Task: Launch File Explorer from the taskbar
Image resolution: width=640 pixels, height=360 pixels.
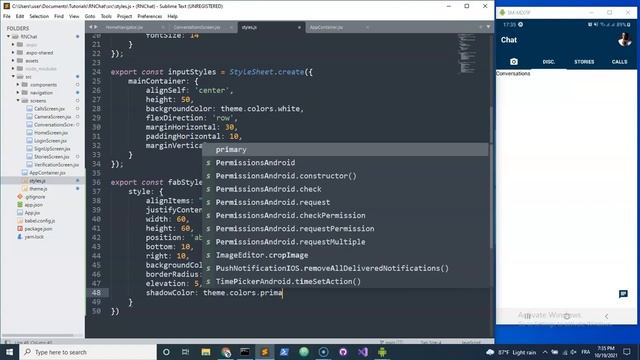Action: [x=206, y=352]
